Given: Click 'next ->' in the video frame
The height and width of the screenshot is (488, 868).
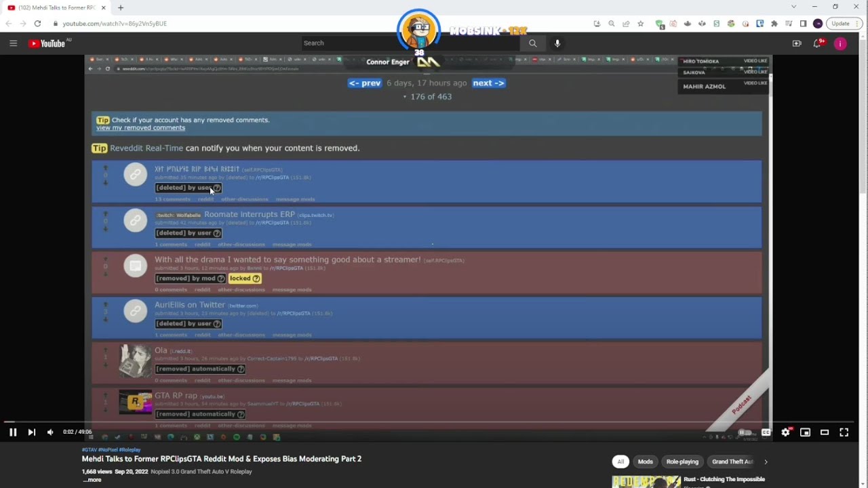Looking at the screenshot, I should click(488, 83).
